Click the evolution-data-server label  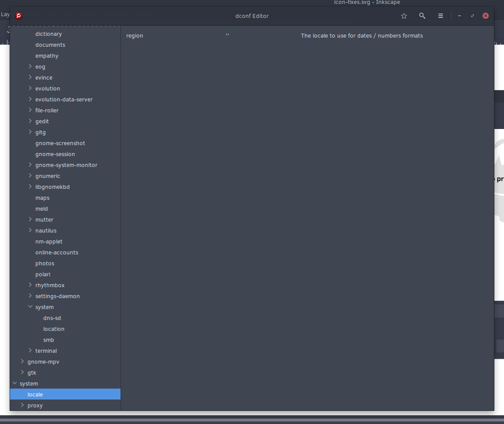pos(64,99)
